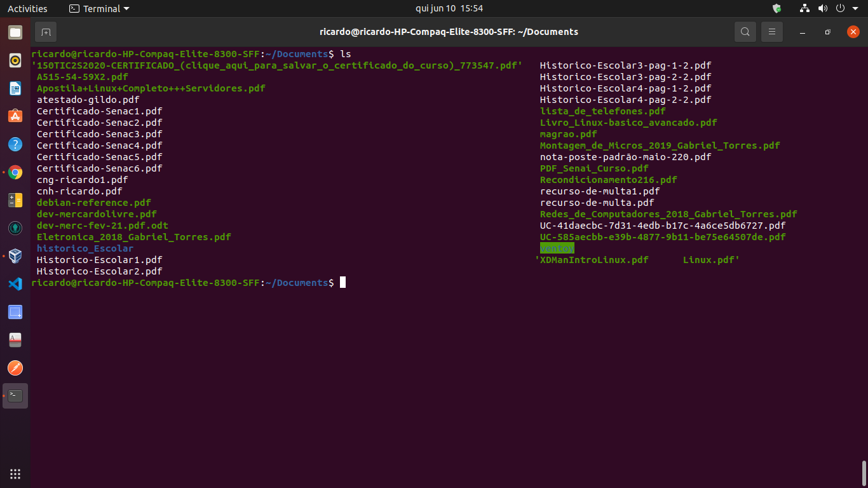Click the terminal vertical scrollbar
This screenshot has width=868, height=488.
click(x=864, y=473)
